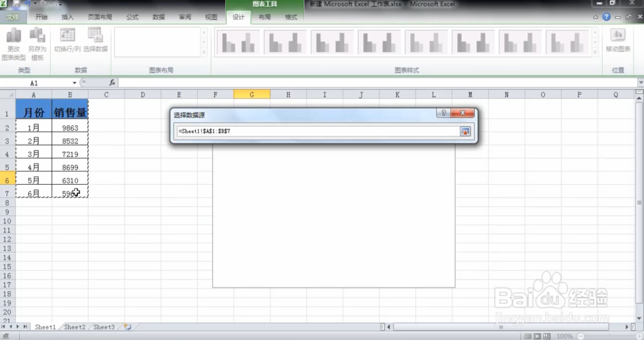
Task: Switch to Page Break Preview in status bar
Action: coord(547,336)
